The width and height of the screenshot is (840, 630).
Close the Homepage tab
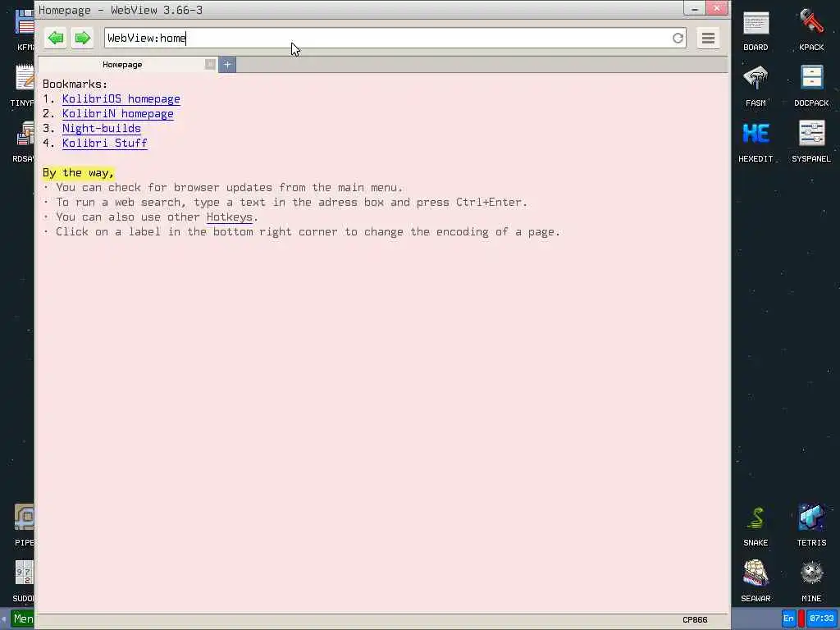(209, 64)
